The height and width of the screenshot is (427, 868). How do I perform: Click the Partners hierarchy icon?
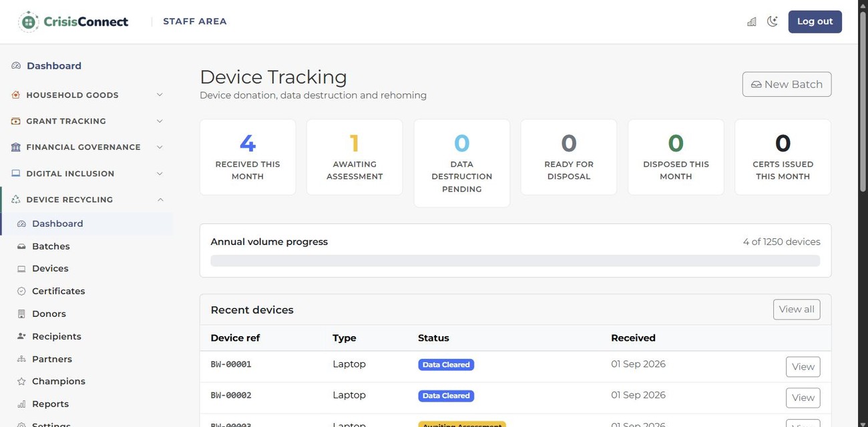pos(21,359)
